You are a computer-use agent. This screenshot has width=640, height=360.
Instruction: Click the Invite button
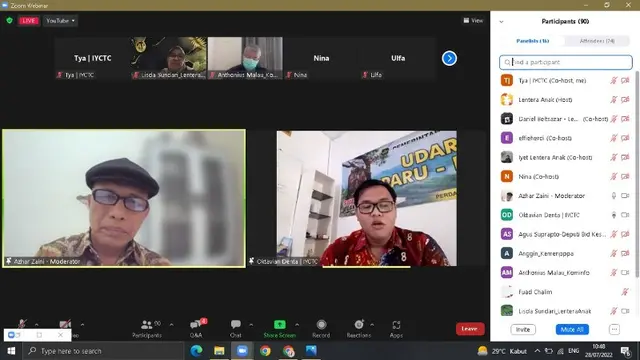(523, 329)
